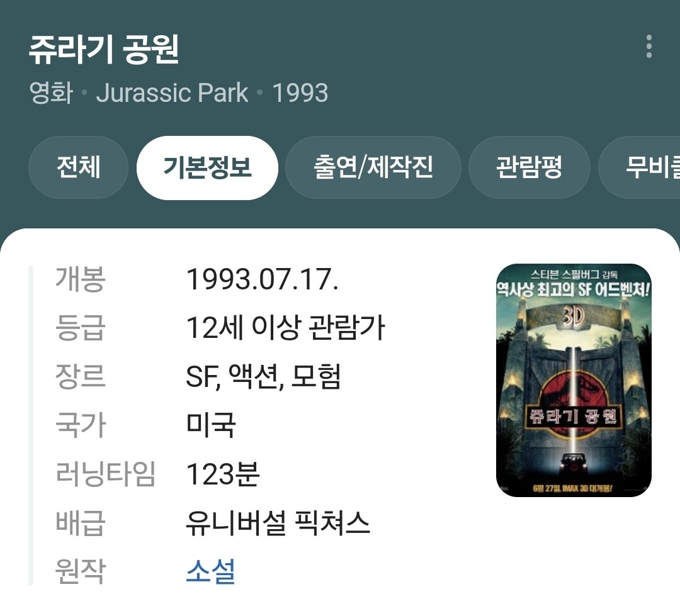
Task: Click the 12세 이상 관람가 rating
Action: pos(285,327)
